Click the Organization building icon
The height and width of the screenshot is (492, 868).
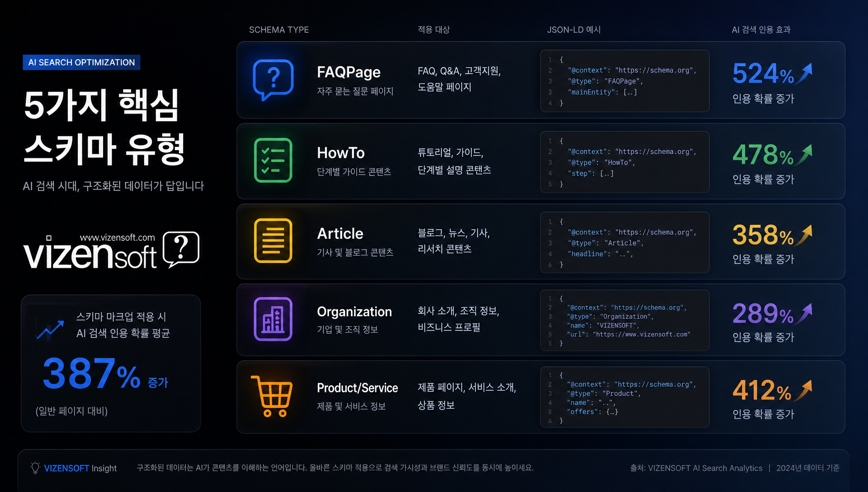point(273,319)
